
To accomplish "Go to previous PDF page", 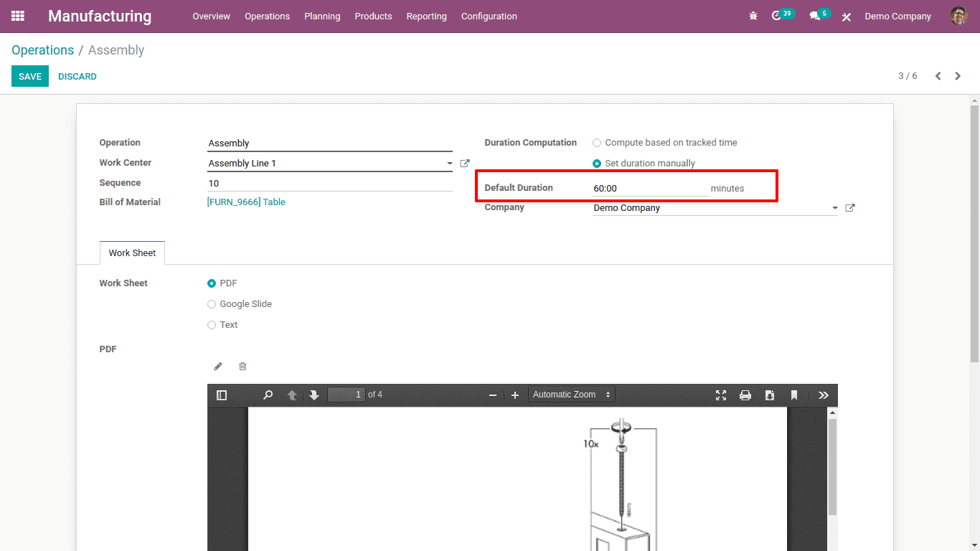I will 292,395.
